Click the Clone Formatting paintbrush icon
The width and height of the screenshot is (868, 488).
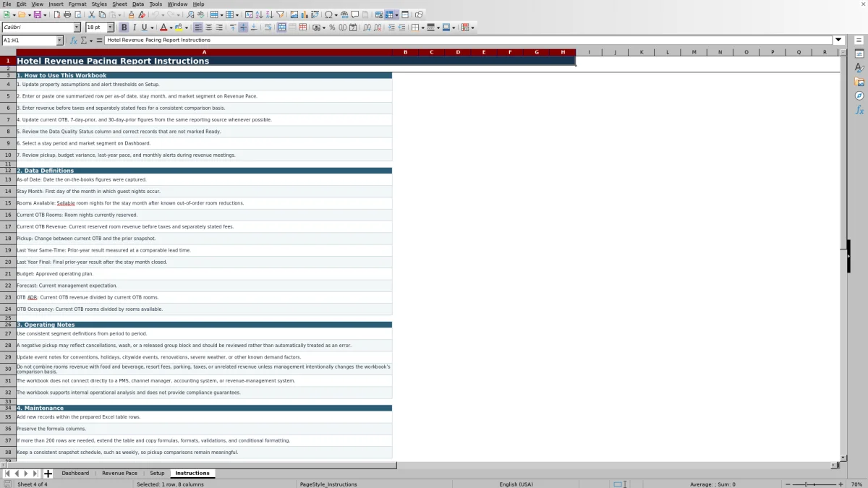tap(132, 14)
